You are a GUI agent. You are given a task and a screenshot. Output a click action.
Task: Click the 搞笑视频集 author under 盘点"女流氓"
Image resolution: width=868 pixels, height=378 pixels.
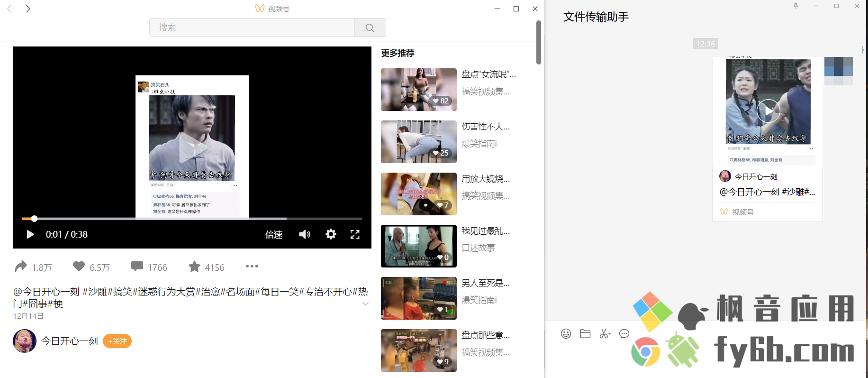(x=486, y=92)
